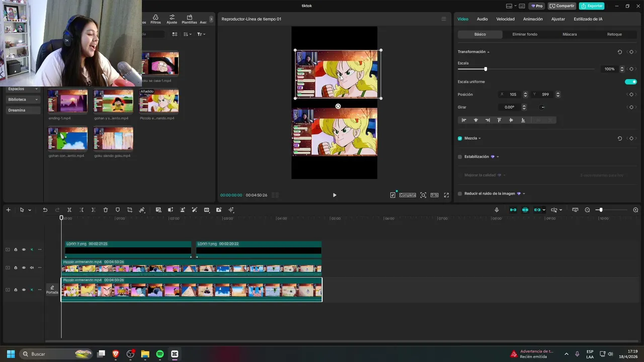The height and width of the screenshot is (362, 644).
Task: Hide the bottom main track with eye icon
Action: pos(24,290)
